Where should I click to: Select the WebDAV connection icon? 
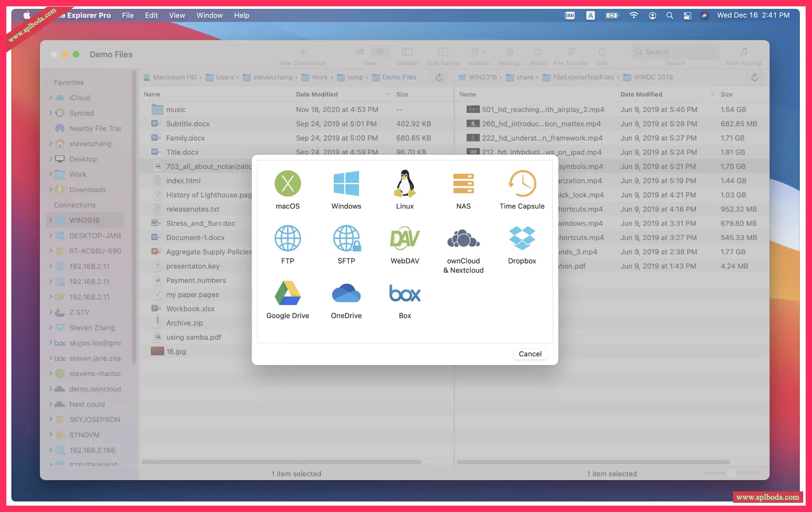(x=405, y=238)
